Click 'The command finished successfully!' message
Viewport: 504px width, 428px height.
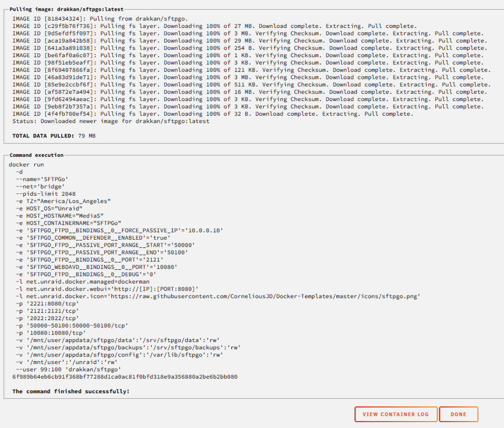click(x=71, y=391)
